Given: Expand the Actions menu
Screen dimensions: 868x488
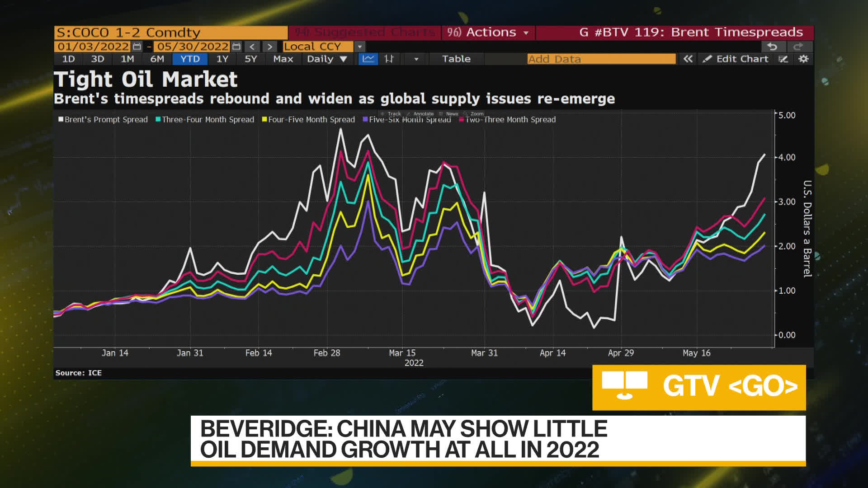Looking at the screenshot, I should pyautogui.click(x=488, y=33).
